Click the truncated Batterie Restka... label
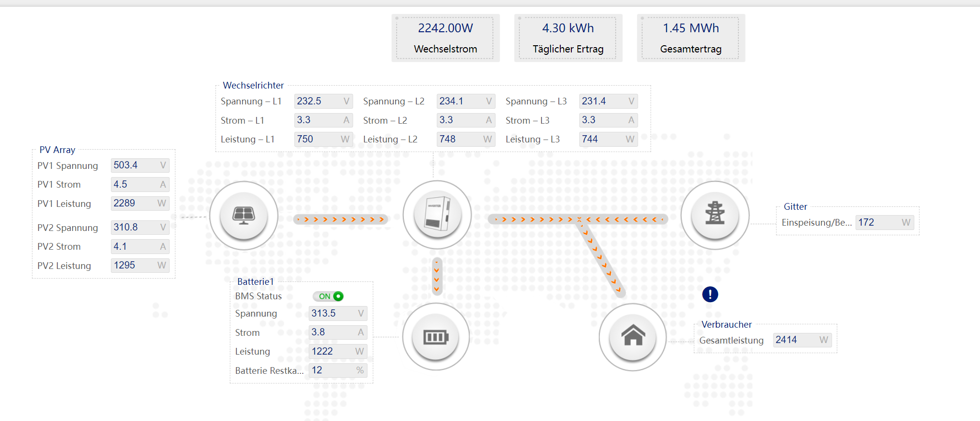The image size is (980, 421). [269, 370]
